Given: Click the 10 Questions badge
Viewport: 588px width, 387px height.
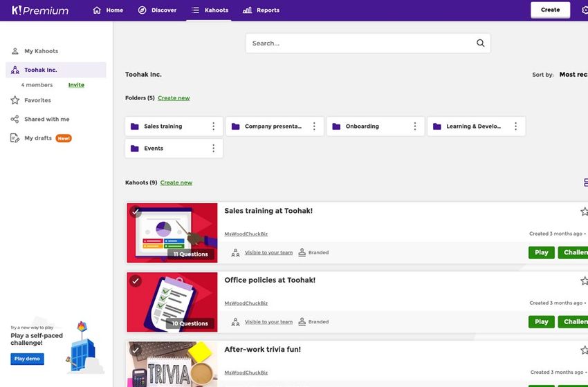Looking at the screenshot, I should 190,323.
